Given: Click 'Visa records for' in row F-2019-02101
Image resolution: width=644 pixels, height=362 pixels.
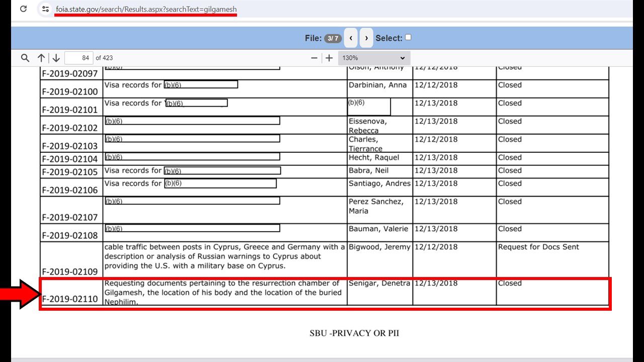Looking at the screenshot, I should pos(133,103).
